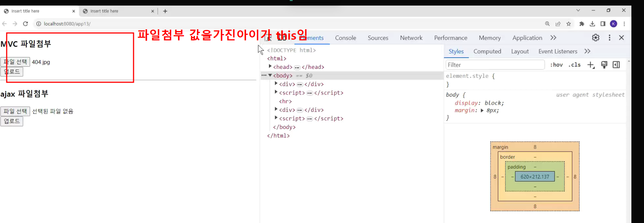The height and width of the screenshot is (223, 644).
Task: Open DevTools settings gear
Action: (596, 37)
